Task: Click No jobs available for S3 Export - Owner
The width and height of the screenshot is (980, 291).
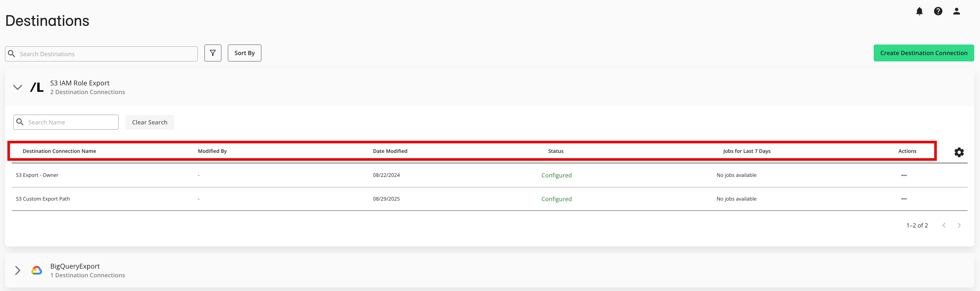Action: point(737,175)
